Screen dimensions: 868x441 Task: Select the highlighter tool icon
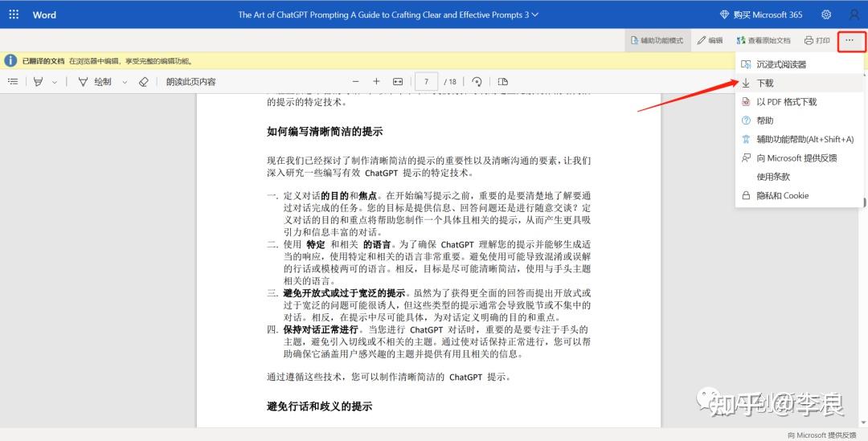[39, 82]
